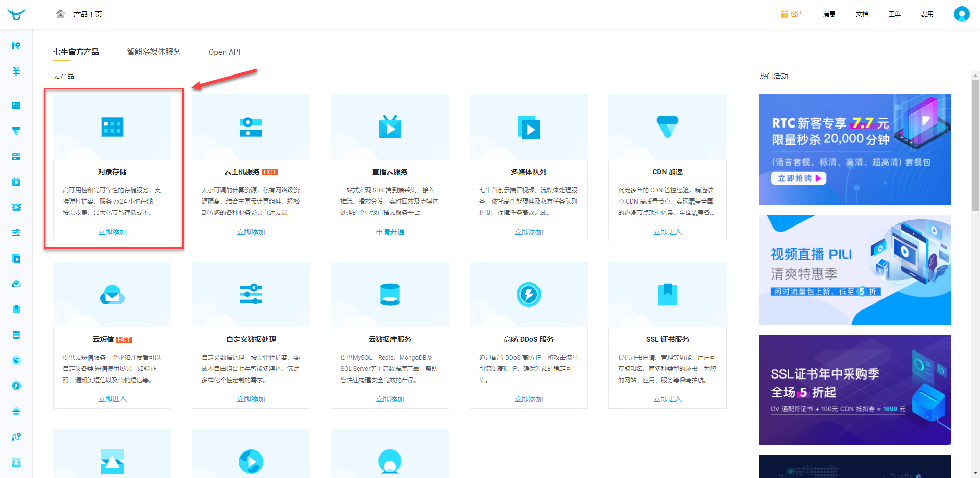The image size is (980, 478).
Task: Click the scrollbar down arrow
Action: [x=975, y=474]
